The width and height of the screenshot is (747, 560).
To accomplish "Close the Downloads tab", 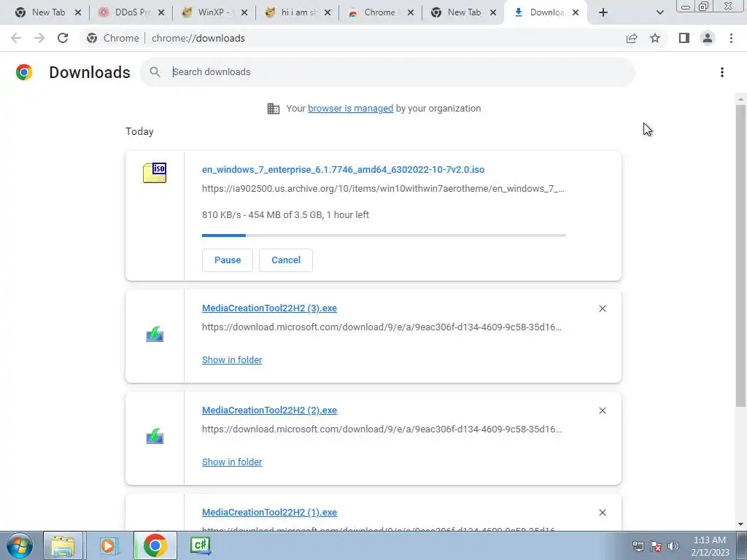I will pos(576,12).
